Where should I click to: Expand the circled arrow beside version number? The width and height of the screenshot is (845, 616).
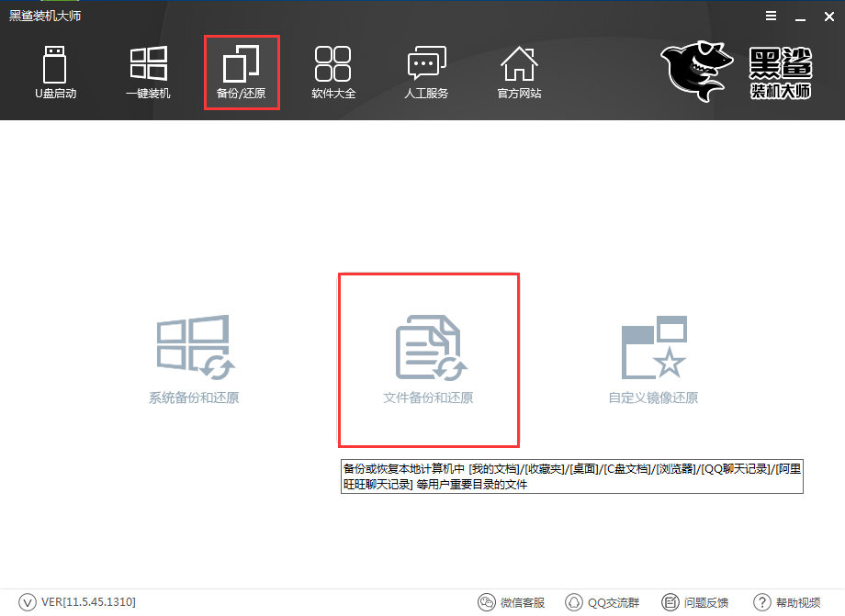pyautogui.click(x=28, y=601)
